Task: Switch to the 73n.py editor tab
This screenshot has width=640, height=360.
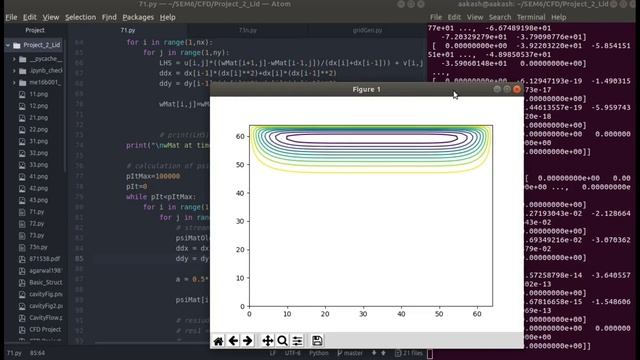Action: 248,30
